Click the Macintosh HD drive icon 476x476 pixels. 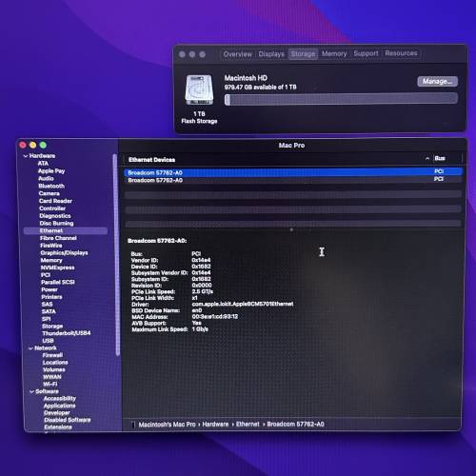click(199, 90)
